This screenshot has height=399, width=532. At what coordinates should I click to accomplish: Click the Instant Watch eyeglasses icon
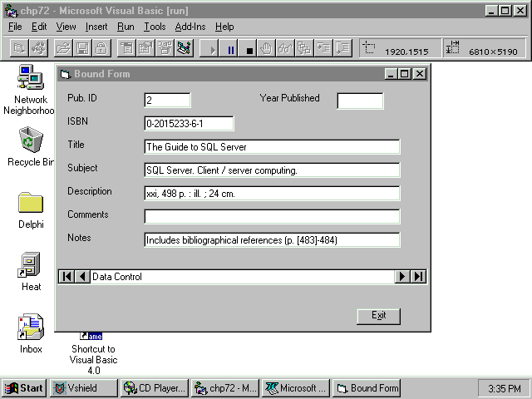coord(284,49)
